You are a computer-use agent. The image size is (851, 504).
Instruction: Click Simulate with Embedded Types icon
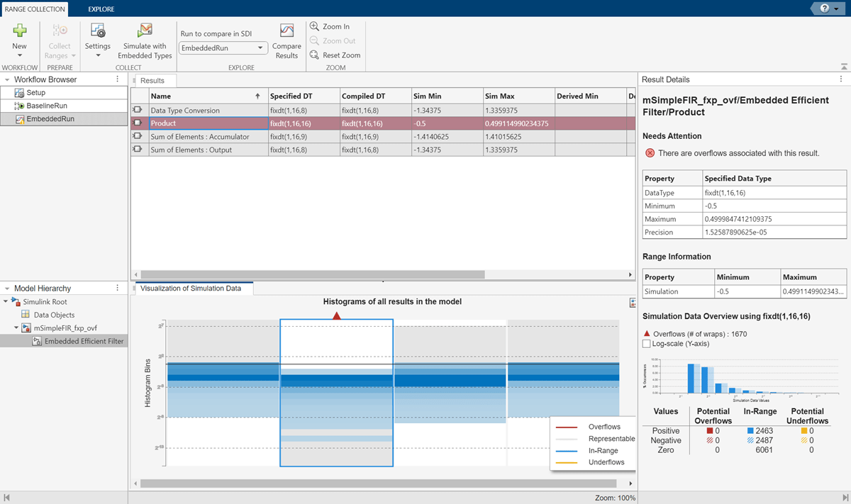tap(145, 31)
